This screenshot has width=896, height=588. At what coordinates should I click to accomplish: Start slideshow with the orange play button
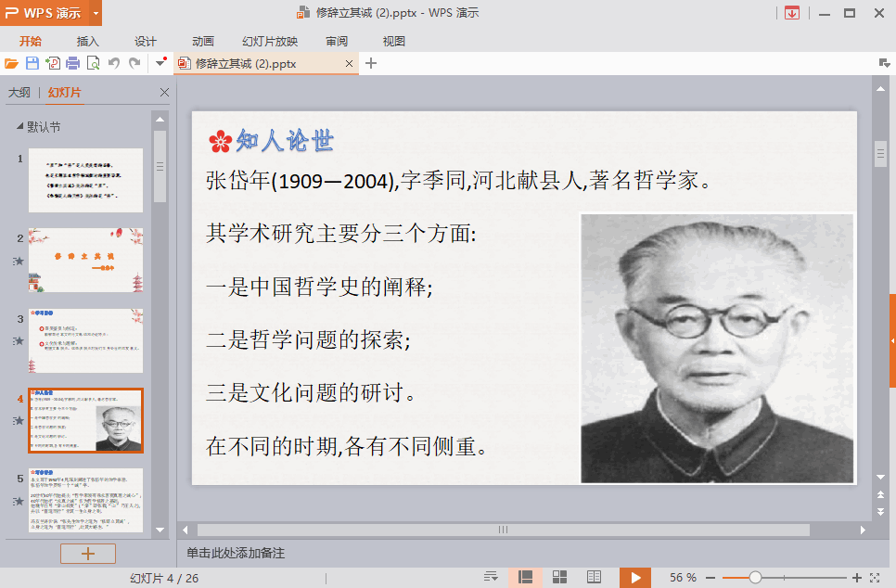634,577
